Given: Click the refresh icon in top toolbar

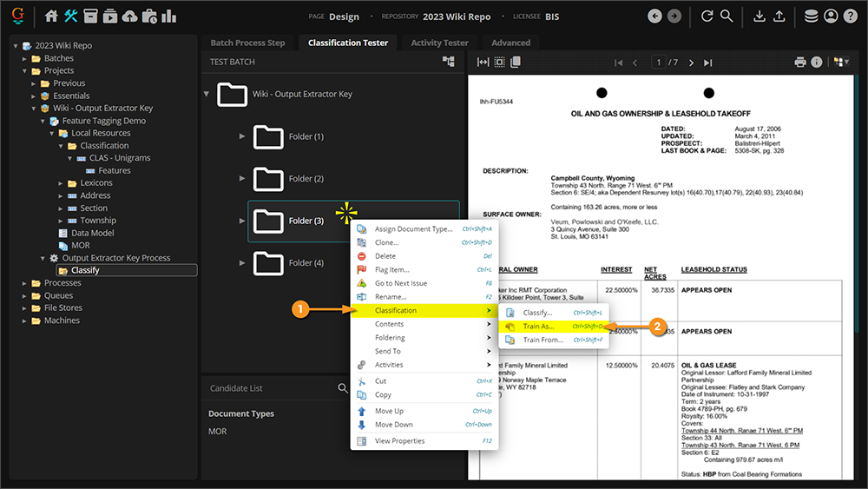Looking at the screenshot, I should pyautogui.click(x=707, y=16).
